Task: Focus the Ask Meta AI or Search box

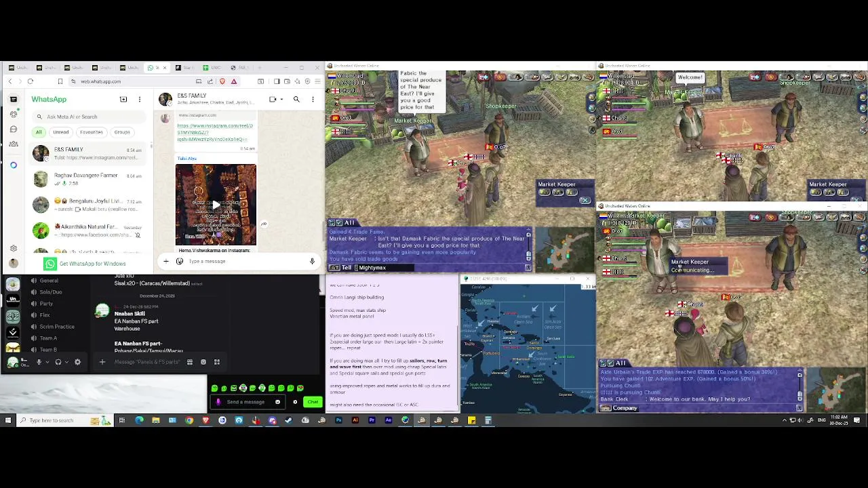Action: [x=88, y=117]
